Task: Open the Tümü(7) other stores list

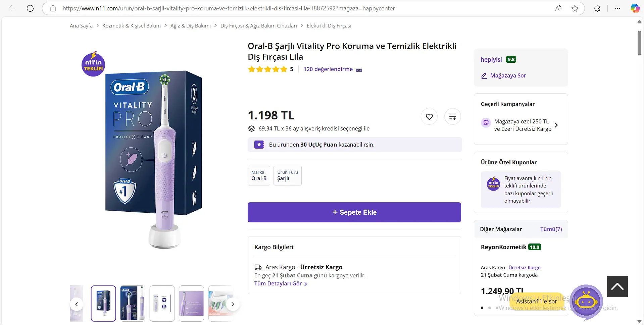Action: (x=551, y=229)
